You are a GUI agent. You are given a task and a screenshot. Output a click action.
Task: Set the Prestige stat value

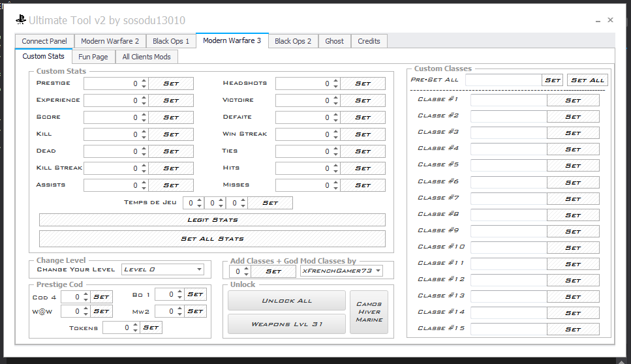click(x=171, y=83)
